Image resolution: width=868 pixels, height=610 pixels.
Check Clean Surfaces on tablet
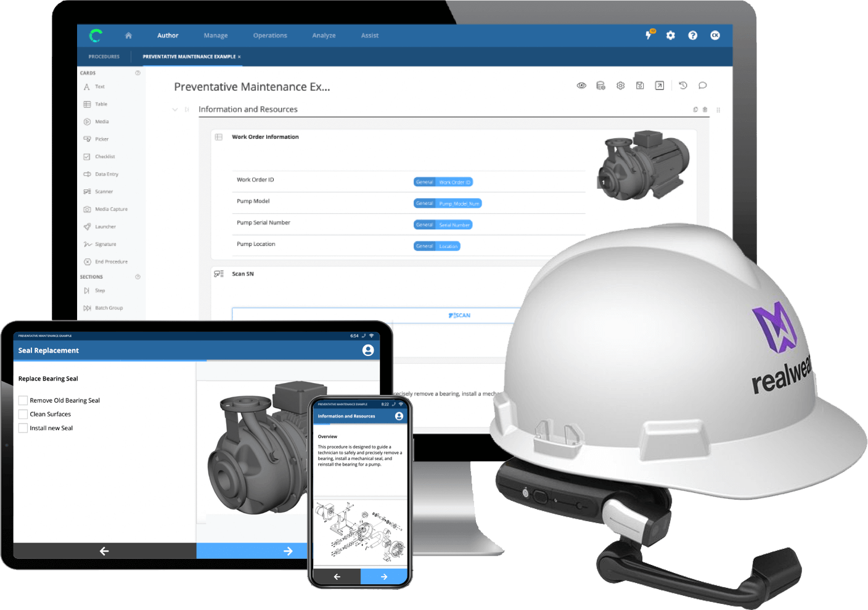23,414
